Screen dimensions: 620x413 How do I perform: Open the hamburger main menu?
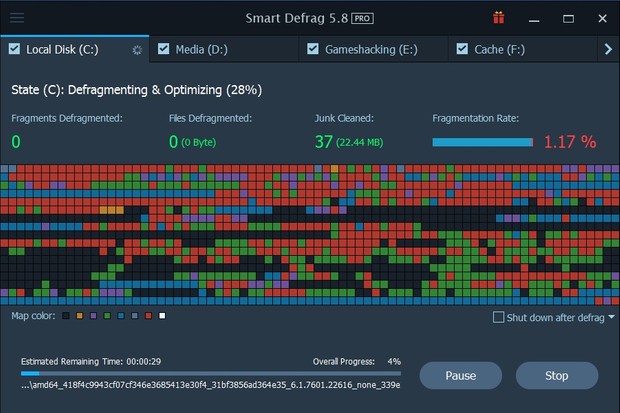click(17, 18)
